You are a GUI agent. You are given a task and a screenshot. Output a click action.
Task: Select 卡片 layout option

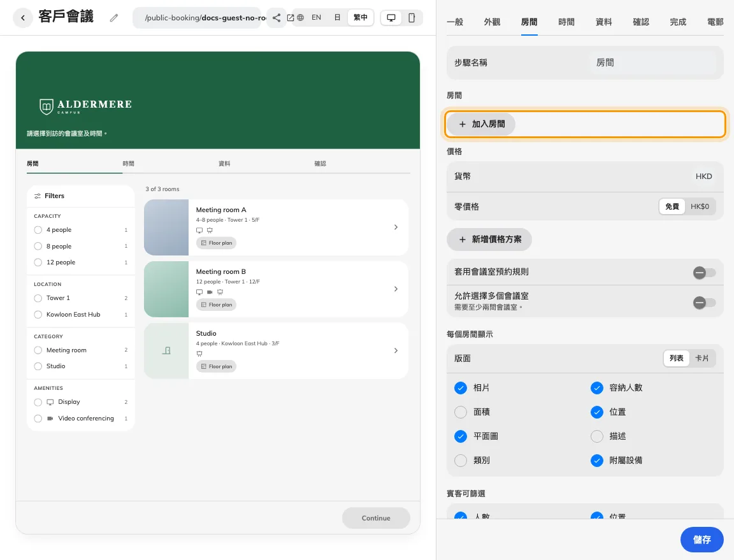pyautogui.click(x=702, y=359)
